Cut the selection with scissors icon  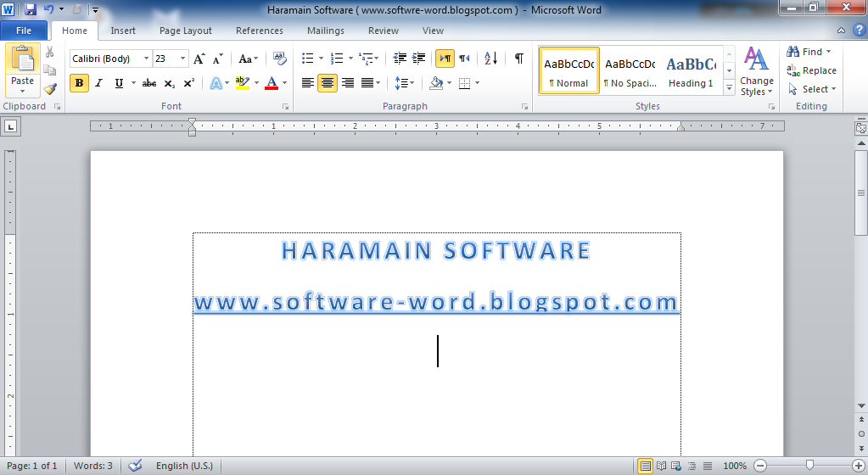pyautogui.click(x=50, y=52)
